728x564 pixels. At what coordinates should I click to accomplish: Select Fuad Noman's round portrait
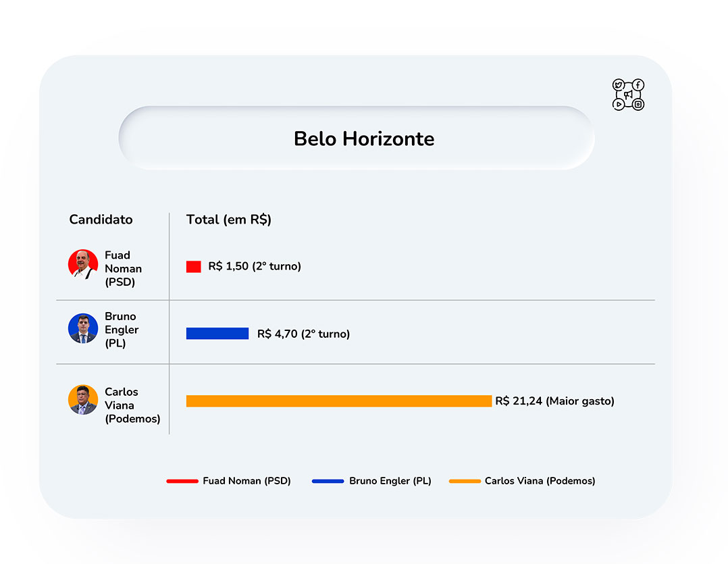83,264
